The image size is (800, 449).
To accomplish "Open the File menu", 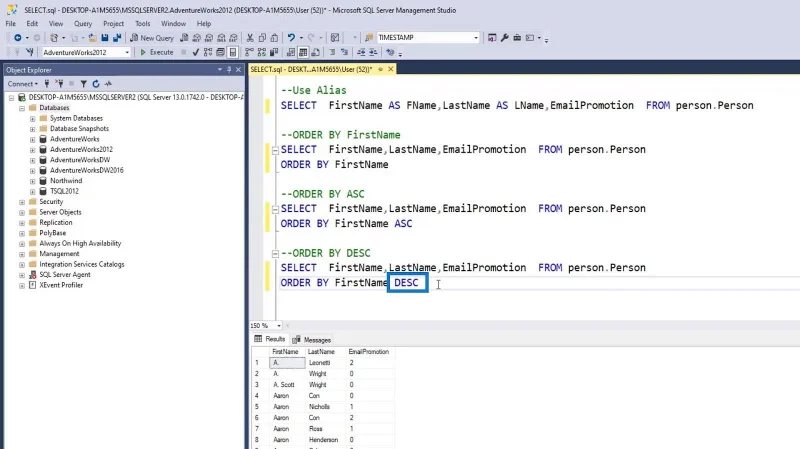I will click(x=11, y=23).
